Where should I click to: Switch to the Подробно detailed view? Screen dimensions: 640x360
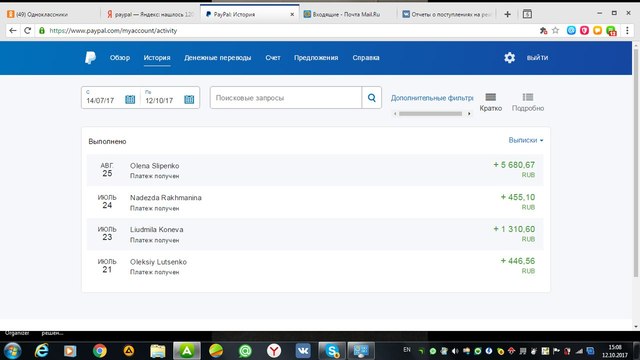click(528, 102)
